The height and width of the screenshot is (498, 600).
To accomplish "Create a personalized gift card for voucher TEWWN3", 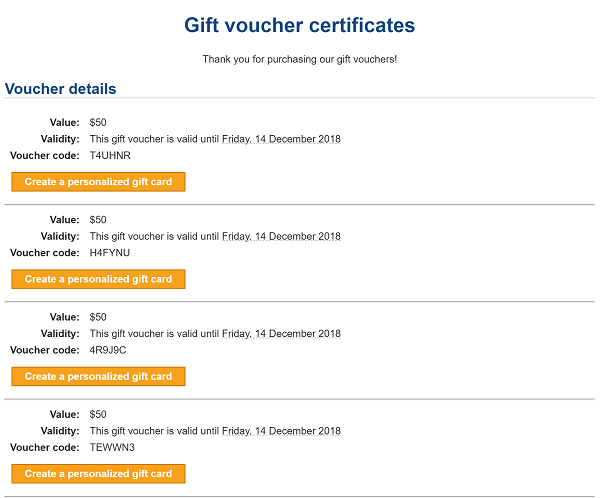I will pos(98,474).
